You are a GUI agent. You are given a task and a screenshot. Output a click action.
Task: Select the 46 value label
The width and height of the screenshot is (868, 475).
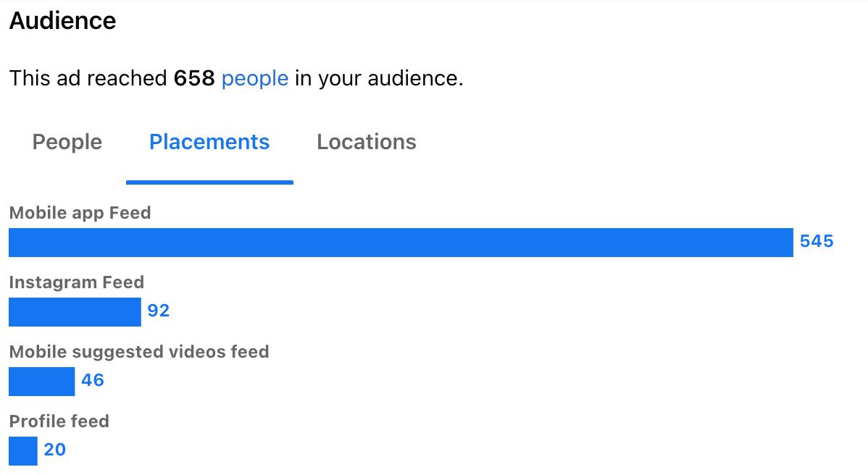click(93, 380)
